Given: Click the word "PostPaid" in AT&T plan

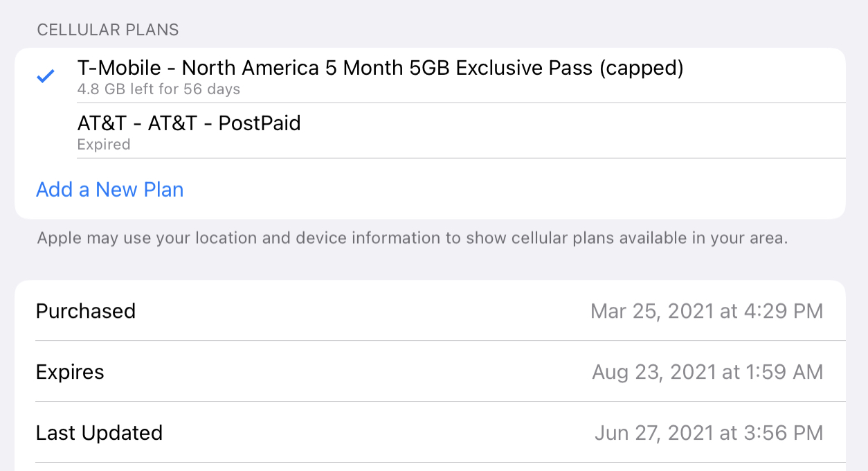Looking at the screenshot, I should pyautogui.click(x=260, y=124).
